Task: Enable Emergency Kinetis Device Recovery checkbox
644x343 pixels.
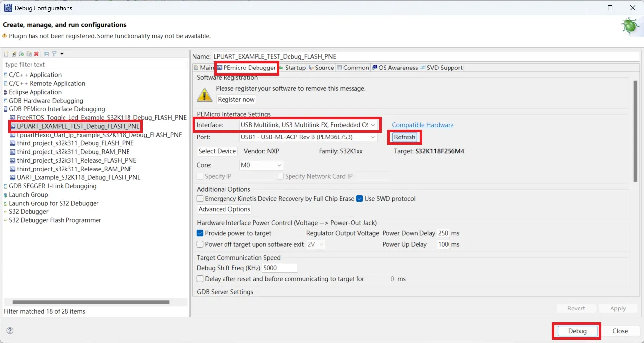Action: [200, 199]
